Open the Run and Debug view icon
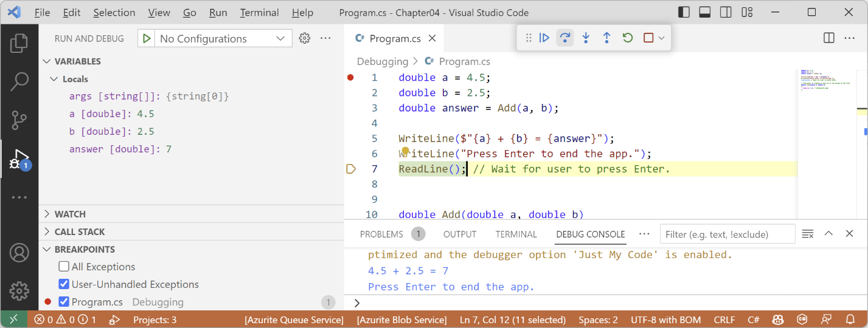The width and height of the screenshot is (868, 328). click(19, 159)
